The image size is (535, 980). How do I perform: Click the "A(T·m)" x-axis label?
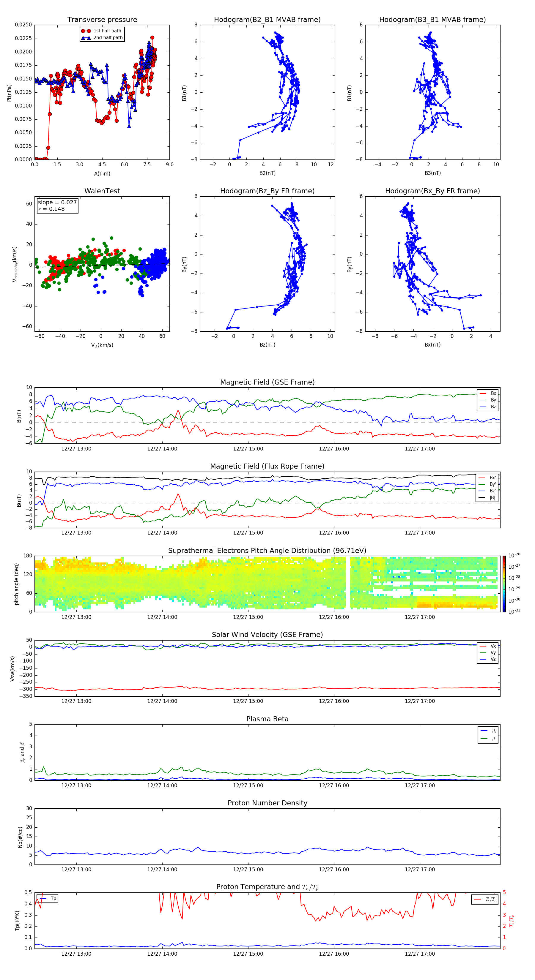102,173
